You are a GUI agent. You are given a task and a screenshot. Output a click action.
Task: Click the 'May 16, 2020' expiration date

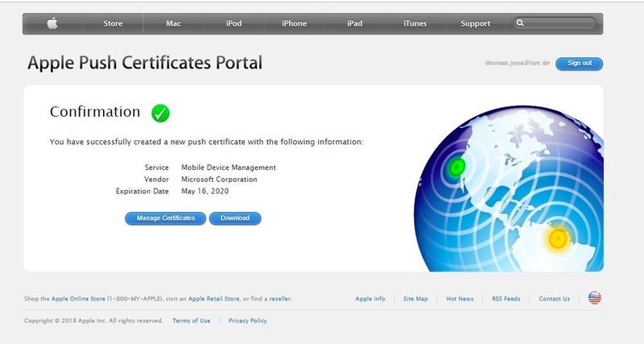click(204, 191)
